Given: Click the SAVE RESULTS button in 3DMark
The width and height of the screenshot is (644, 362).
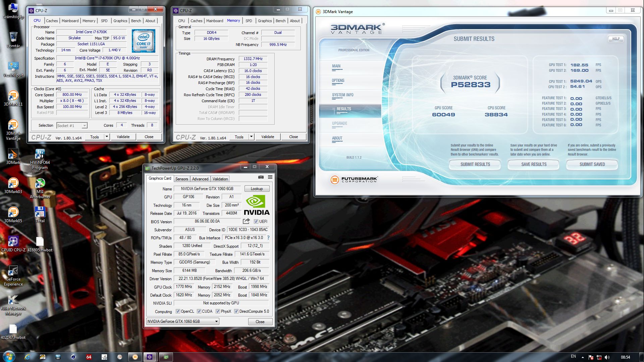Looking at the screenshot, I should [x=533, y=165].
